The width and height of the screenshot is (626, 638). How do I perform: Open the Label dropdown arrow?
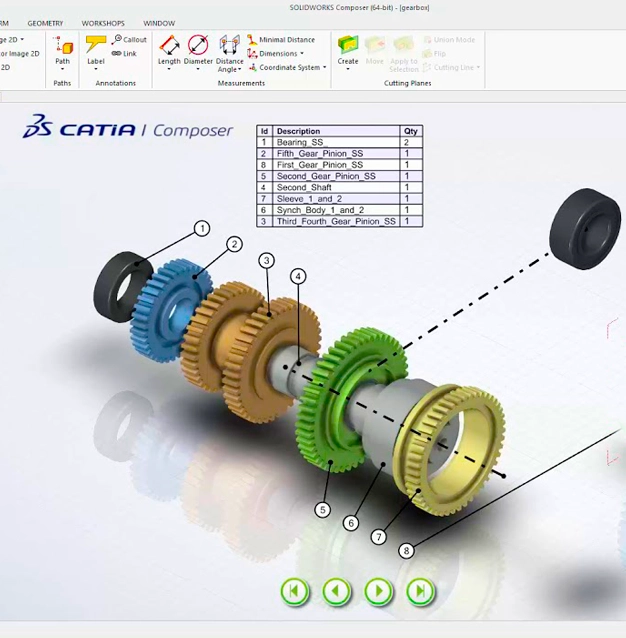tap(96, 69)
